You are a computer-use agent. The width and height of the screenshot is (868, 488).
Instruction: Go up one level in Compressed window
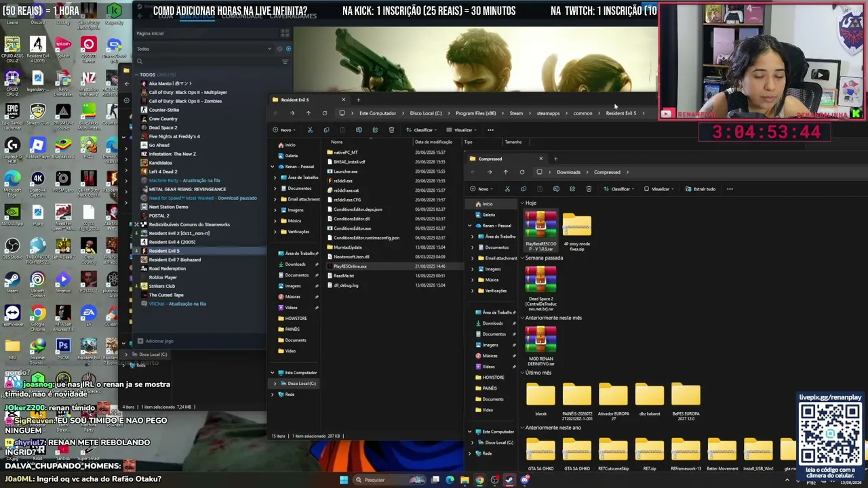tap(505, 172)
